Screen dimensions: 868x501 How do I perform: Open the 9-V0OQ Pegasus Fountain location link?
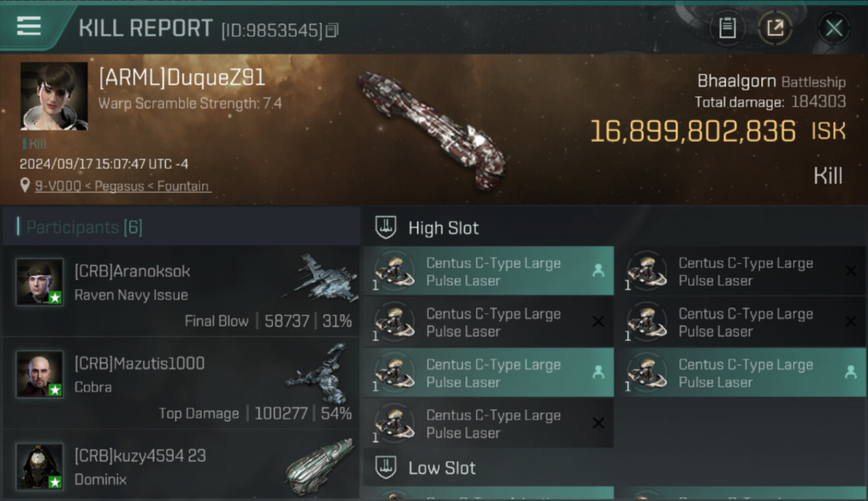122,186
